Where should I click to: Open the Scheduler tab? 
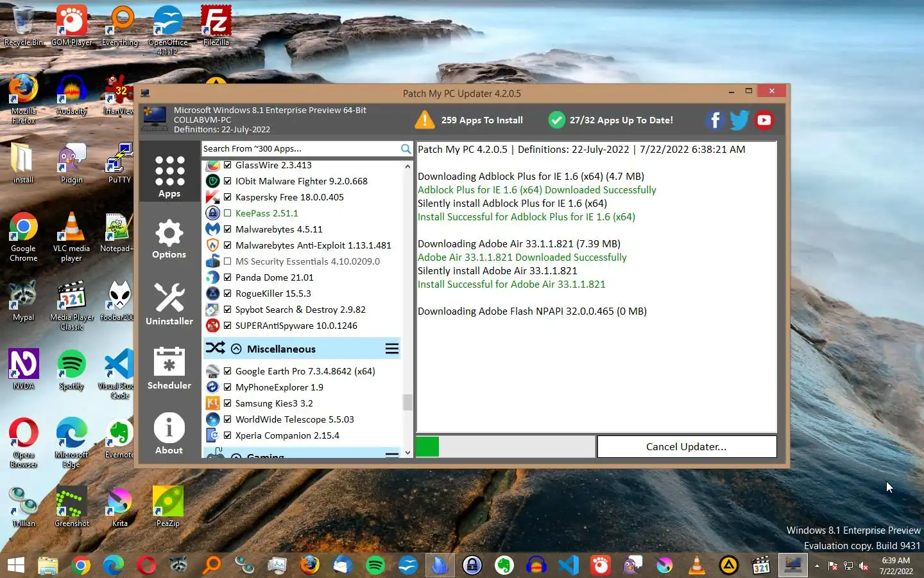169,368
